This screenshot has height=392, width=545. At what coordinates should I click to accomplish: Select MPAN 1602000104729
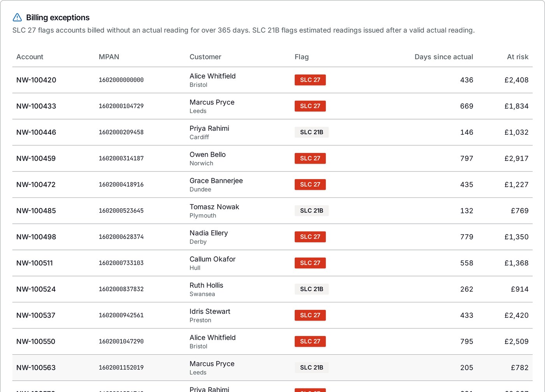point(121,106)
